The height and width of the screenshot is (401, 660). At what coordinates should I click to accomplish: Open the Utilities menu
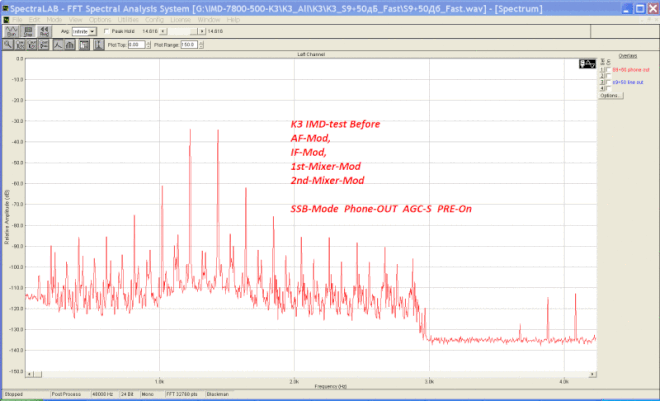pos(128,20)
